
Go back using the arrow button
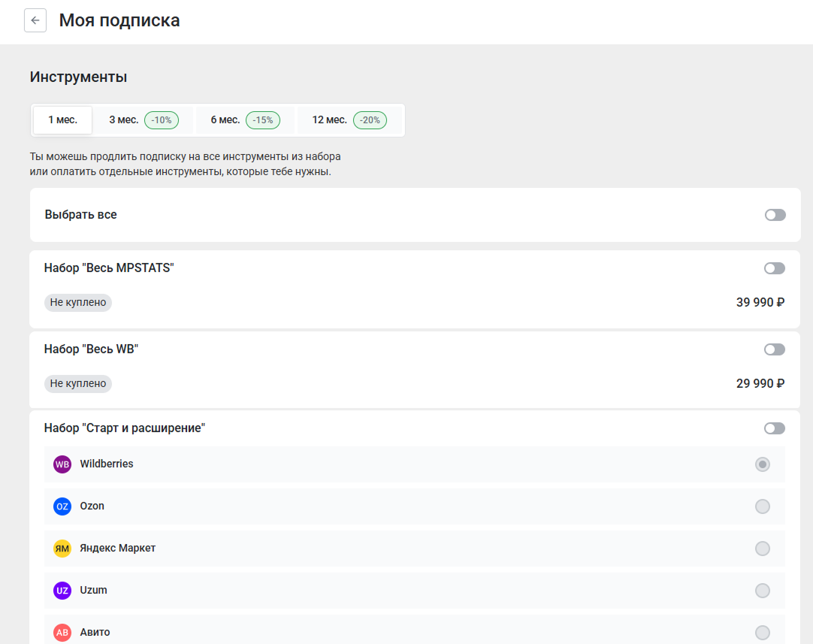(x=35, y=20)
